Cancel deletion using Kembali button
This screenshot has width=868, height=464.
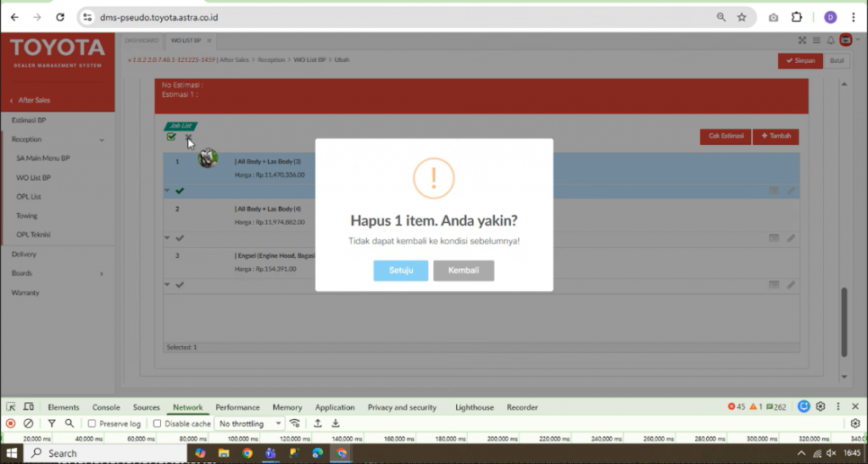click(464, 271)
